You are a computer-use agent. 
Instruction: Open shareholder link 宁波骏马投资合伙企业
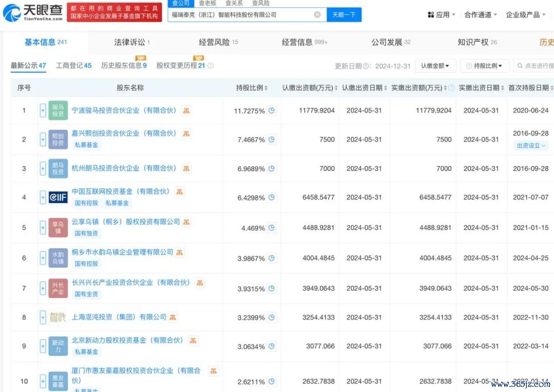pyautogui.click(x=124, y=111)
